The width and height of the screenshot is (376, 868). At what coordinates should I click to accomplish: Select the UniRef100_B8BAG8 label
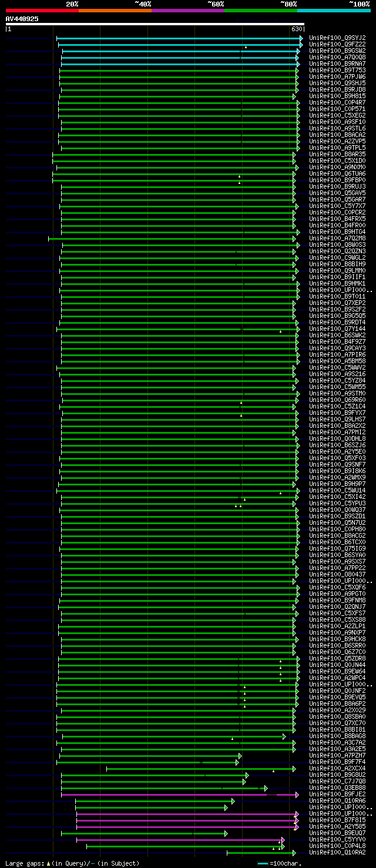pos(337,736)
